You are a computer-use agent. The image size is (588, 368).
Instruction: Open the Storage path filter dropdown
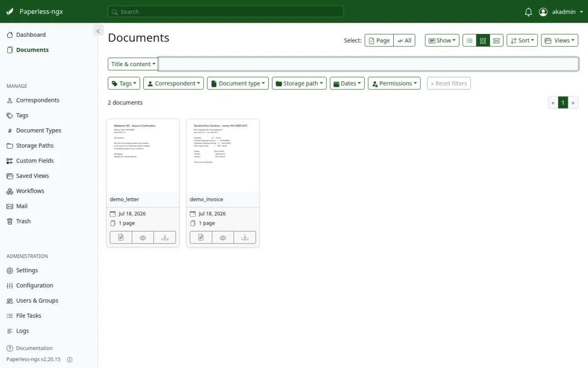tap(299, 83)
